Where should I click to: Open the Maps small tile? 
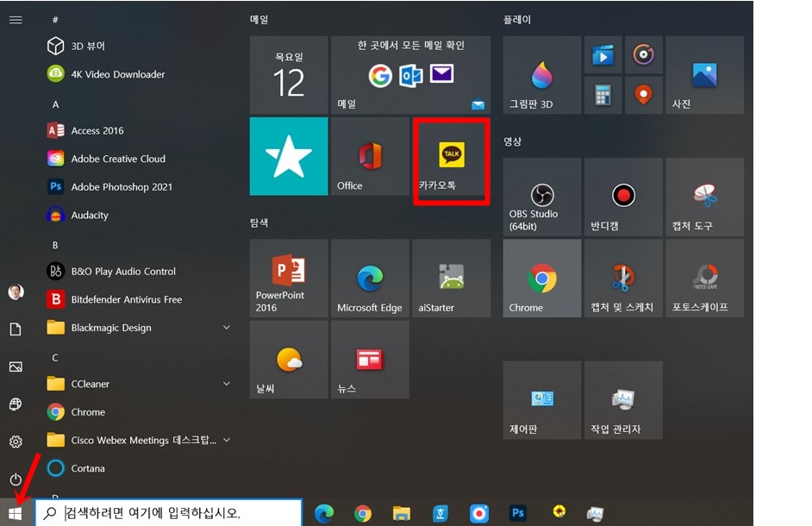tap(644, 96)
